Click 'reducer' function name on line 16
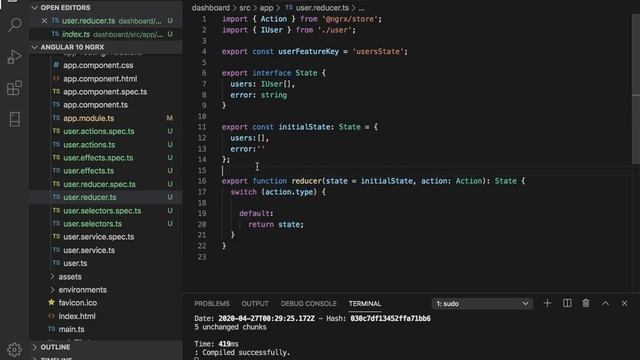The width and height of the screenshot is (640, 360). (x=307, y=181)
